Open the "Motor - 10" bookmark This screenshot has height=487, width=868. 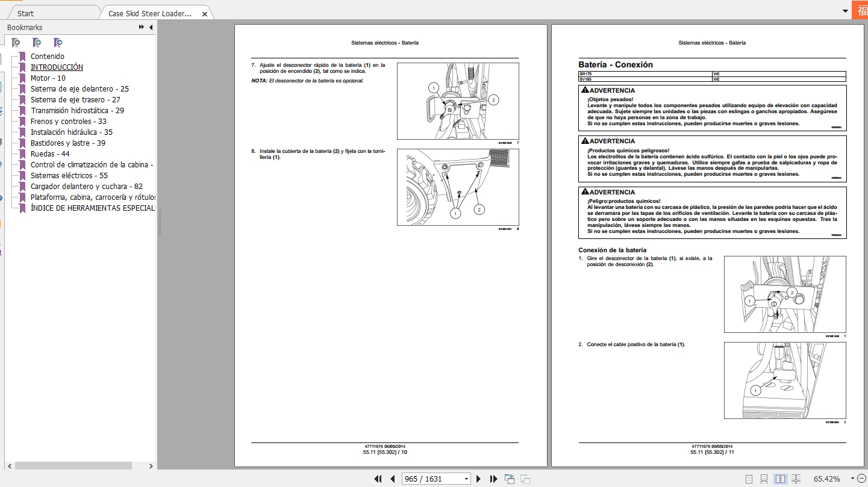click(48, 78)
